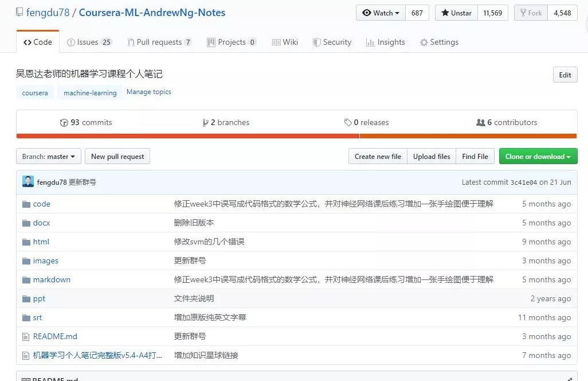
Task: Click Manage topics link
Action: (148, 92)
